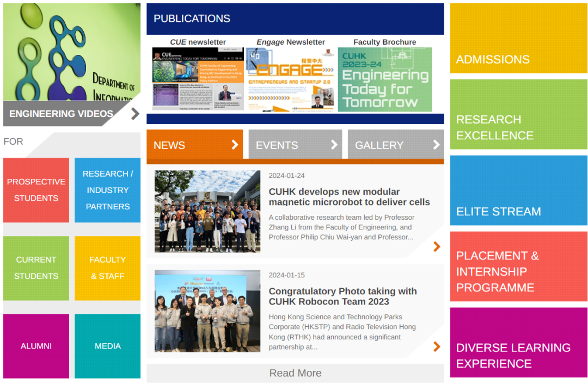
Task: Click the CUE newsletter title
Action: coord(198,42)
